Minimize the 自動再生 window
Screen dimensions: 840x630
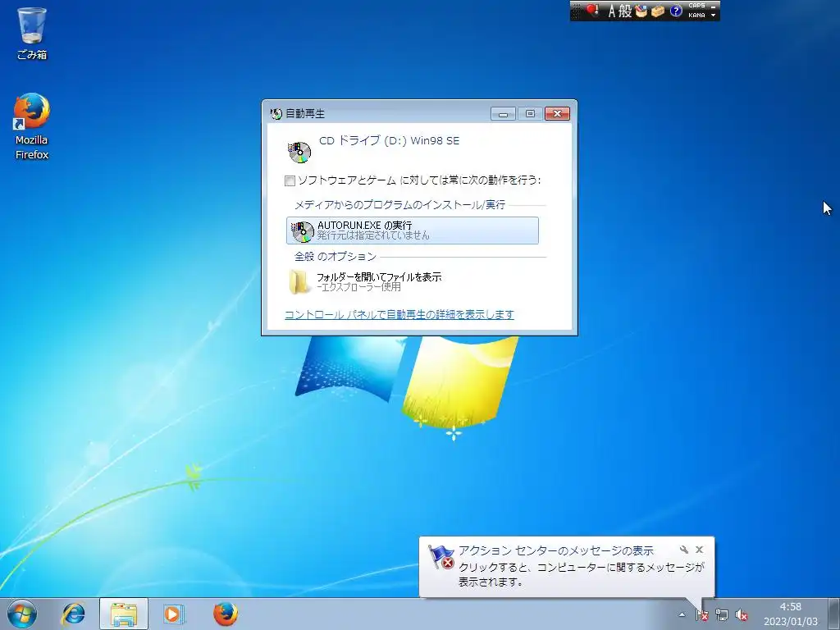click(x=503, y=113)
